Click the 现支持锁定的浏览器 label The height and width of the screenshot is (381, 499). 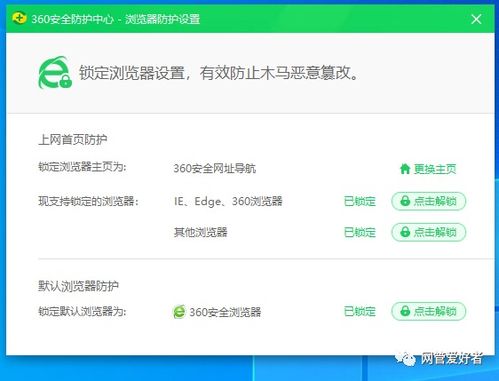(x=88, y=201)
